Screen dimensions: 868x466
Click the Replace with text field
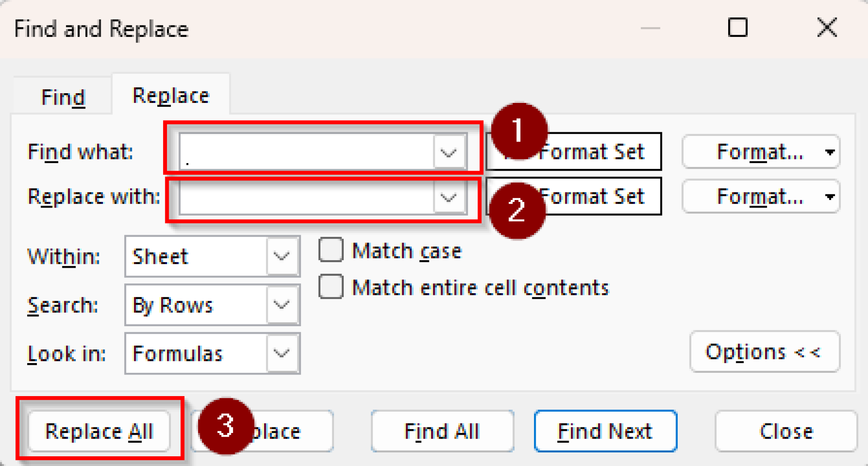tap(306, 197)
